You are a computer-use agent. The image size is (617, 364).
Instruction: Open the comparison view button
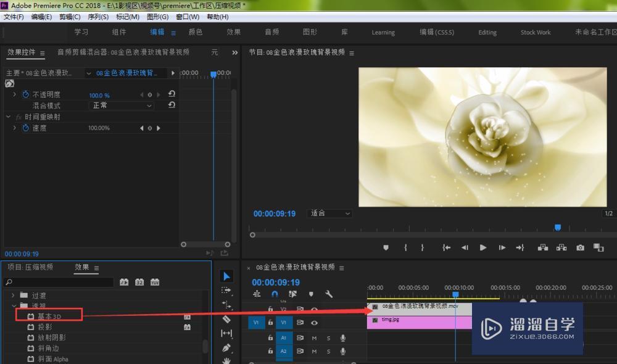click(598, 247)
